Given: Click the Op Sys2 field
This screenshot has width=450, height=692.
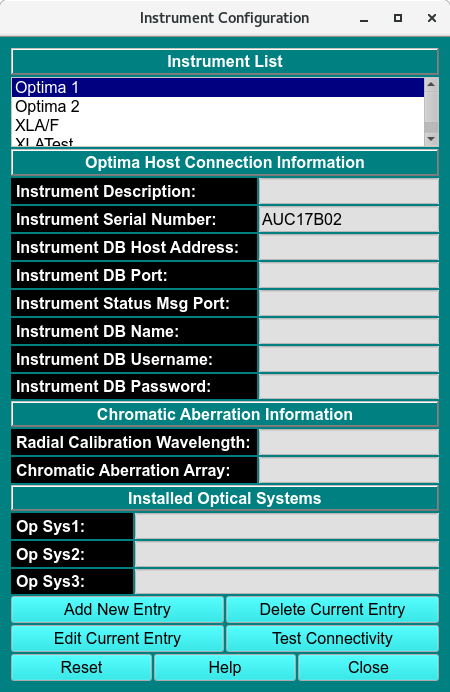Looking at the screenshot, I should [287, 554].
